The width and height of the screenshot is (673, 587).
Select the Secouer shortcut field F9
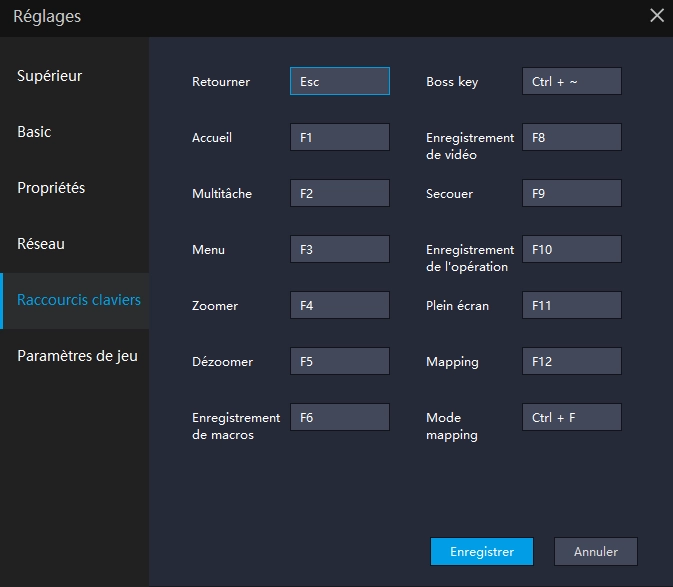571,193
